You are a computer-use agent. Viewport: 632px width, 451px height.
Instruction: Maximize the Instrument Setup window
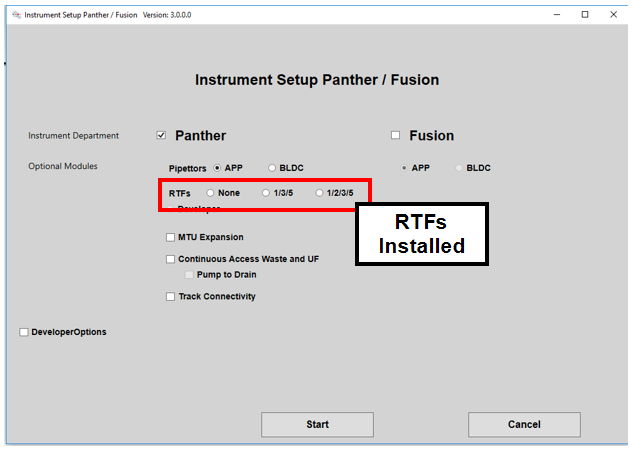pos(585,15)
